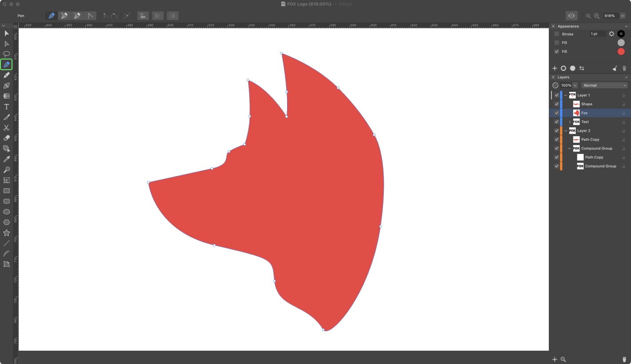The height and width of the screenshot is (364, 631).
Task: Open the Normal blend mode dropdown
Action: [x=604, y=85]
